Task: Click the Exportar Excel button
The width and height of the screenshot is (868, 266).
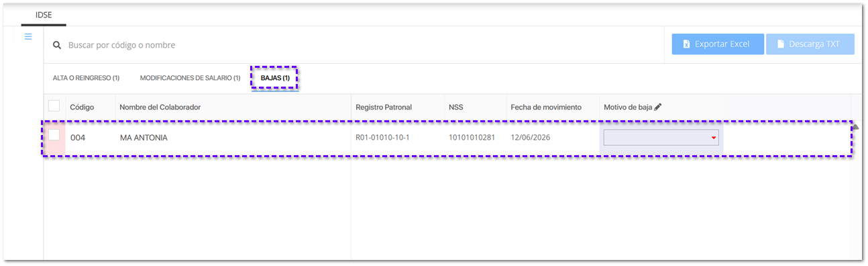Action: [x=718, y=44]
